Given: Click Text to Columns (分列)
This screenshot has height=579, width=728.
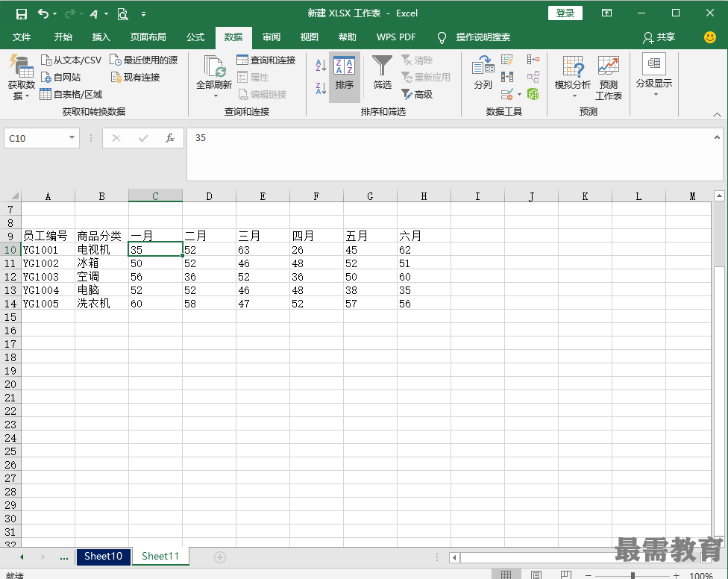Looking at the screenshot, I should [483, 72].
